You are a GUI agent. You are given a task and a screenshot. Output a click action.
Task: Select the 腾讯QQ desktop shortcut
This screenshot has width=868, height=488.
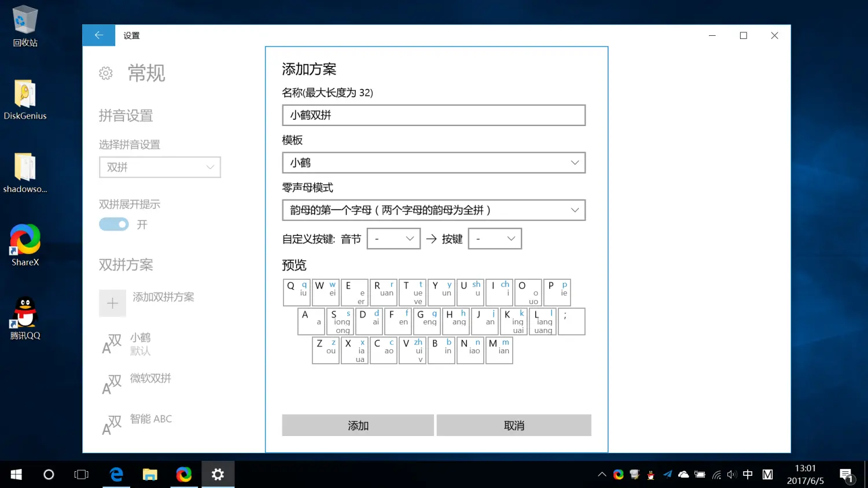point(25,319)
